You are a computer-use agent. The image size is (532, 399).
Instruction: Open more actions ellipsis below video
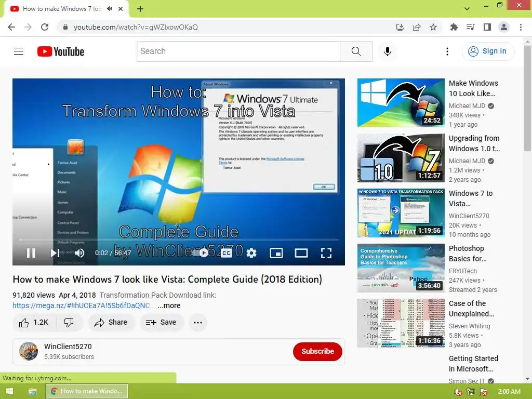tap(198, 322)
